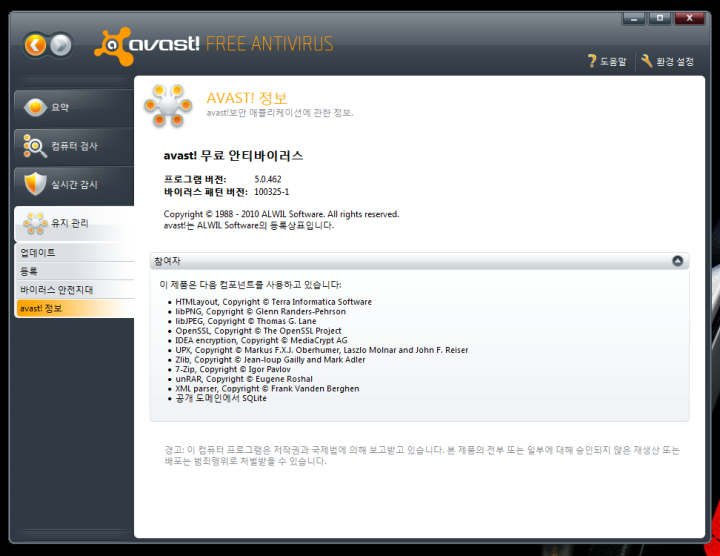Click the 유지 관리 molecule icon in sidebar
The image size is (720, 556).
[x=35, y=223]
